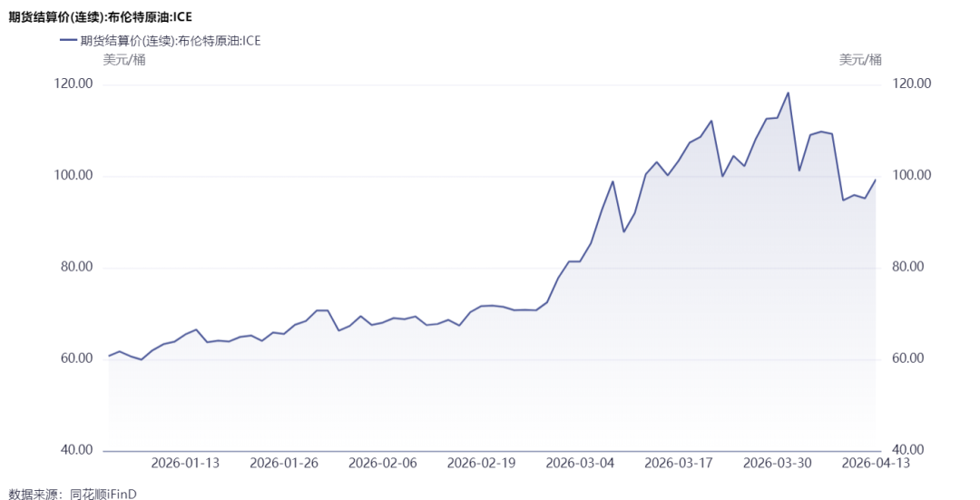The image size is (980, 500).
Task: Click left axis value 120.00
Action: click(73, 83)
